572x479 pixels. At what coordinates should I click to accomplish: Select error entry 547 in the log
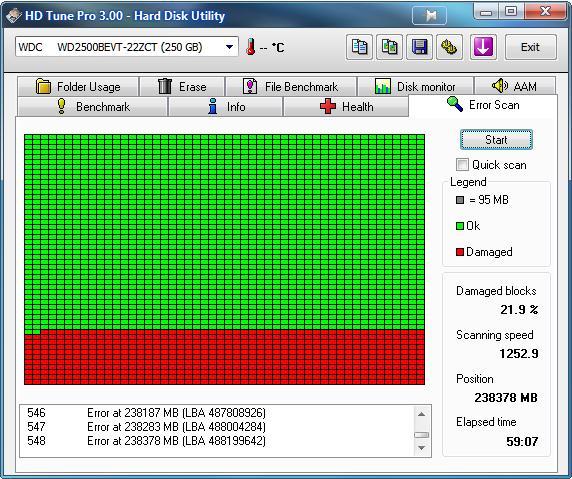(x=146, y=426)
